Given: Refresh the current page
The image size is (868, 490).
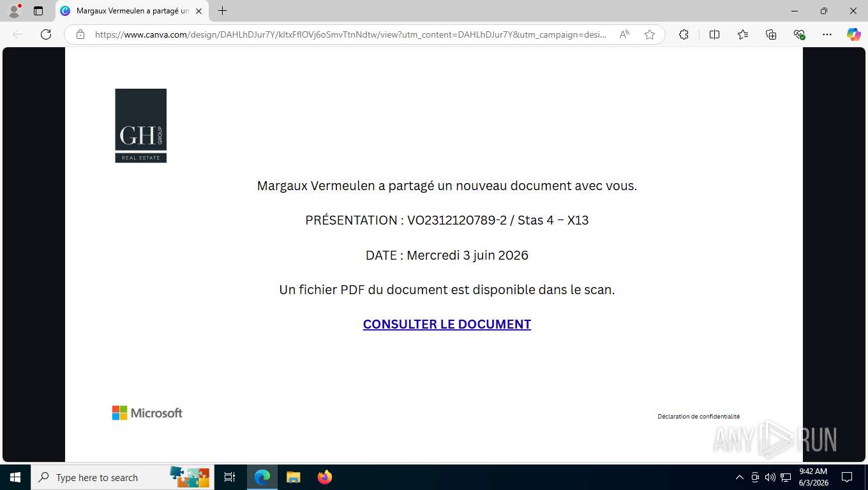Looking at the screenshot, I should pyautogui.click(x=46, y=34).
